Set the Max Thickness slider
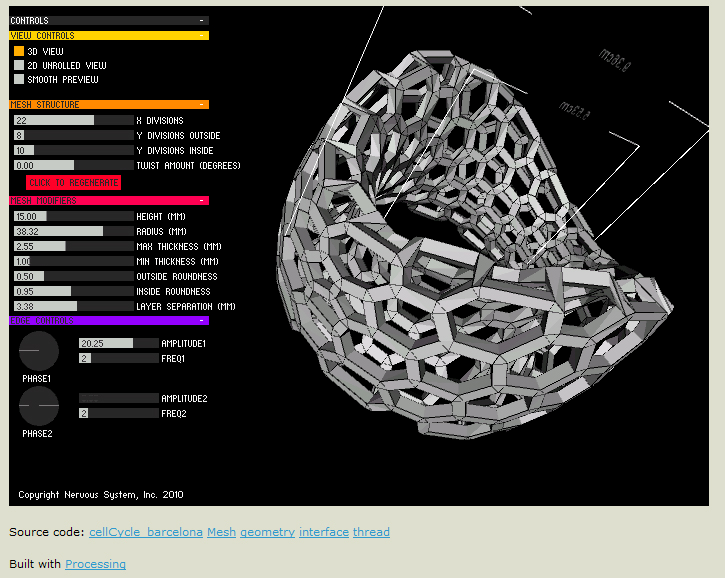This screenshot has height=578, width=725. pos(74,246)
